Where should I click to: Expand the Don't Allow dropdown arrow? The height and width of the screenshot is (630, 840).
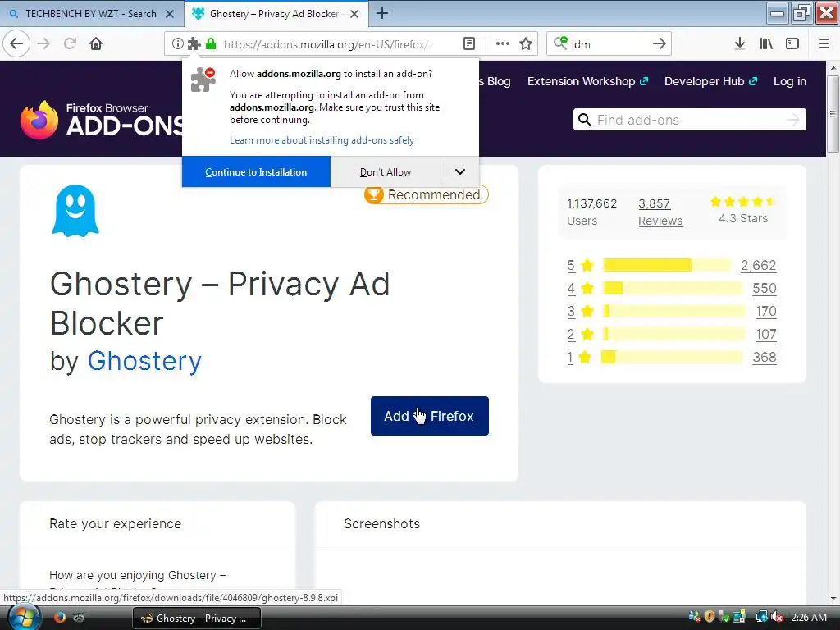[x=459, y=172]
